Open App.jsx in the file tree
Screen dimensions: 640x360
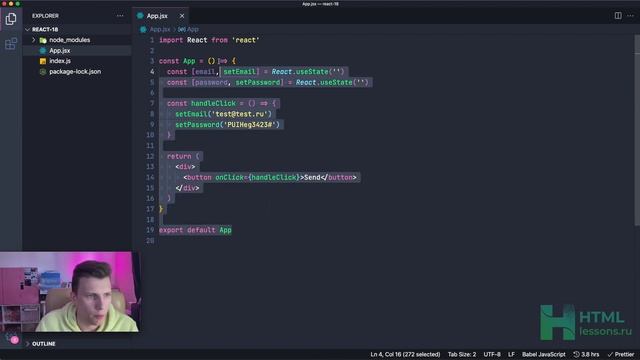(60, 51)
